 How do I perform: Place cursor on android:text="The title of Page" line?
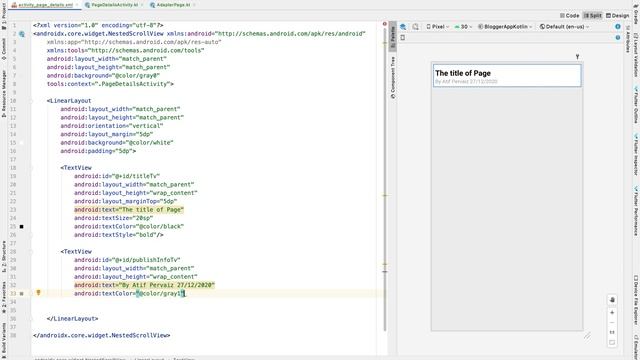pos(129,209)
